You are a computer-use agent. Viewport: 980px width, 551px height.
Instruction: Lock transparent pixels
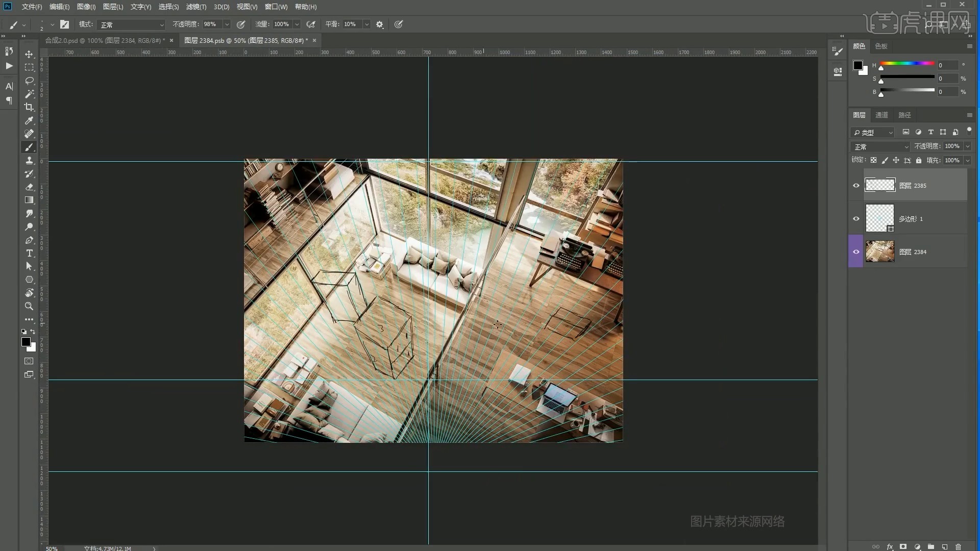[873, 160]
